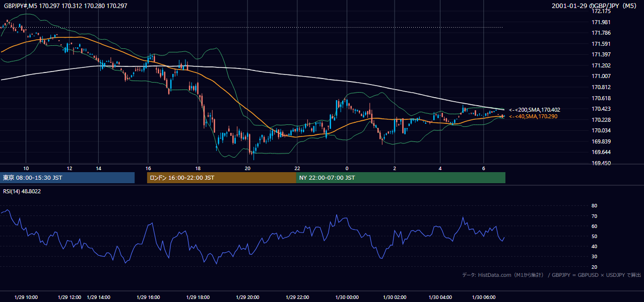Select the NY 22:00-07:00 JST session bar

[401, 178]
